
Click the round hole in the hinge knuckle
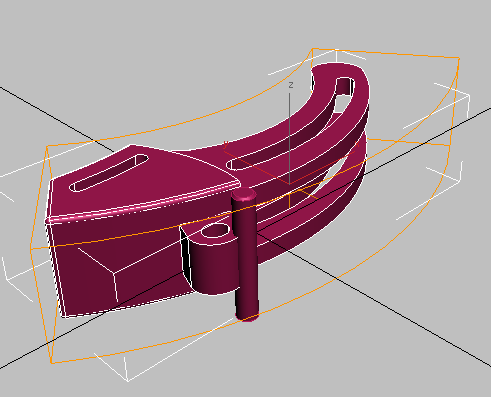pos(216,231)
